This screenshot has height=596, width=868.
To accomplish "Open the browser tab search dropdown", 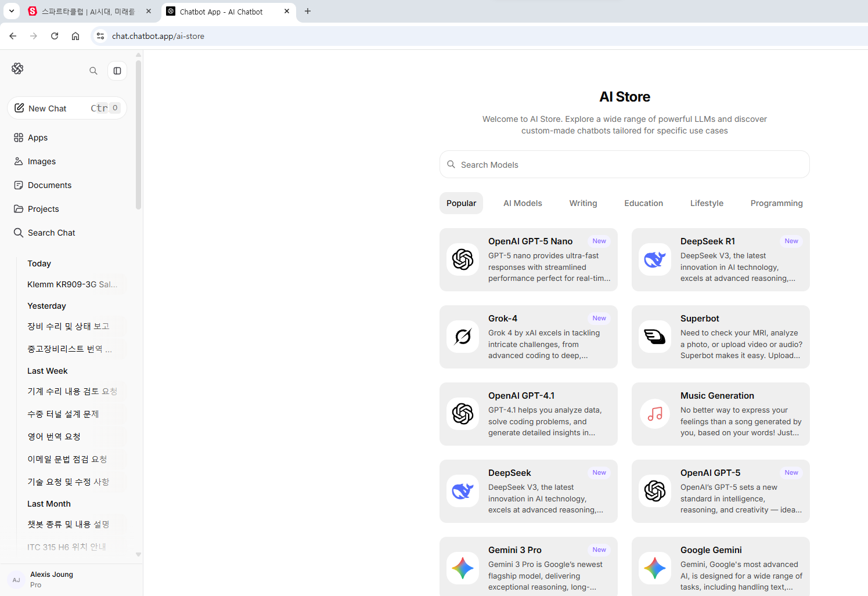I will click(x=11, y=11).
